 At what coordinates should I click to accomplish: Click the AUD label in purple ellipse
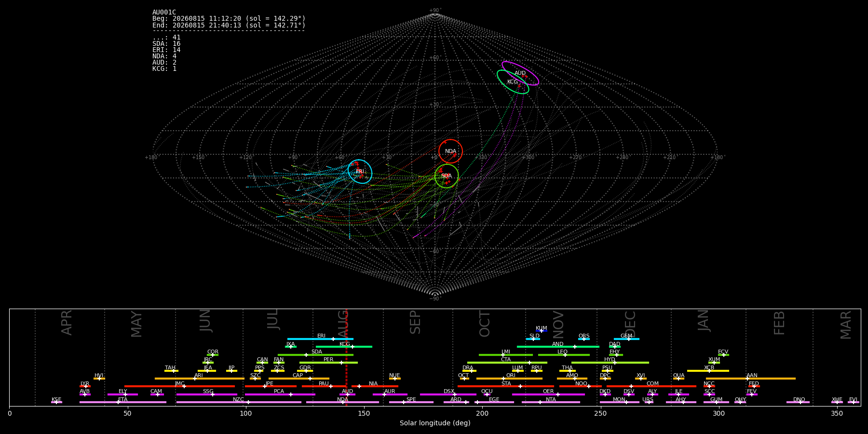click(520, 73)
